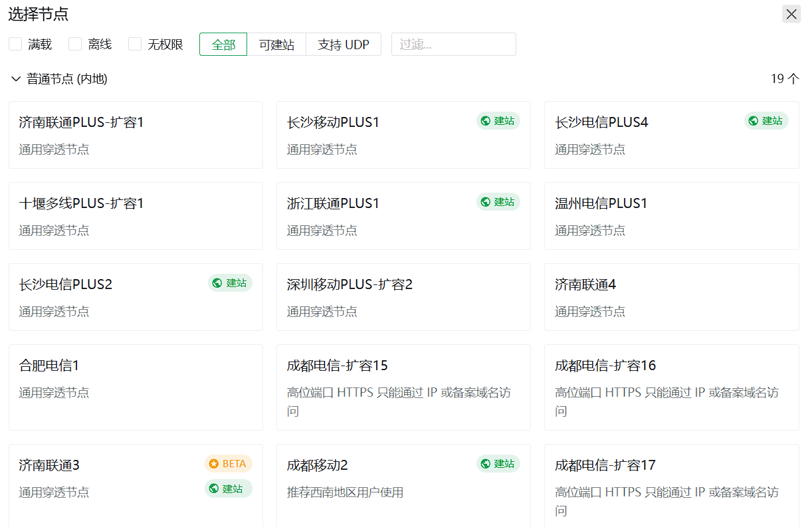Switch to the 支持 UDP tab

coord(344,45)
